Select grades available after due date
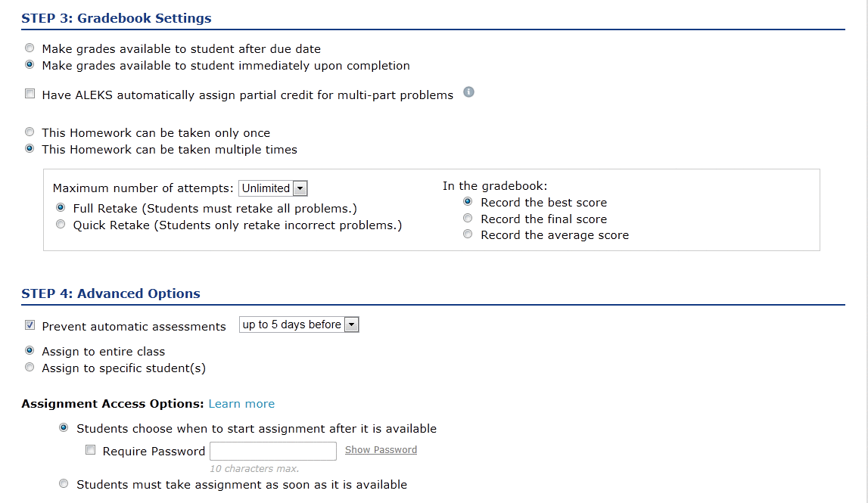The image size is (868, 503). click(x=30, y=48)
